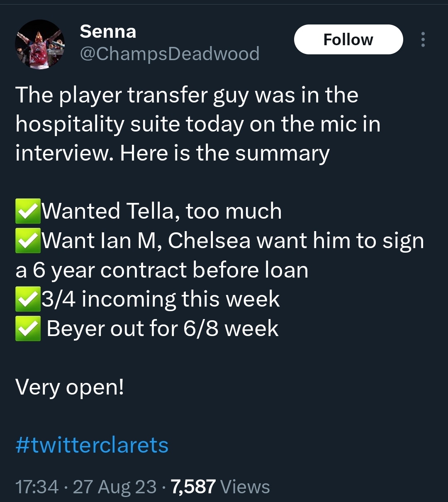Image resolution: width=448 pixels, height=502 pixels.
Task: Click the "3/4 incoming this week" text
Action: tap(161, 299)
